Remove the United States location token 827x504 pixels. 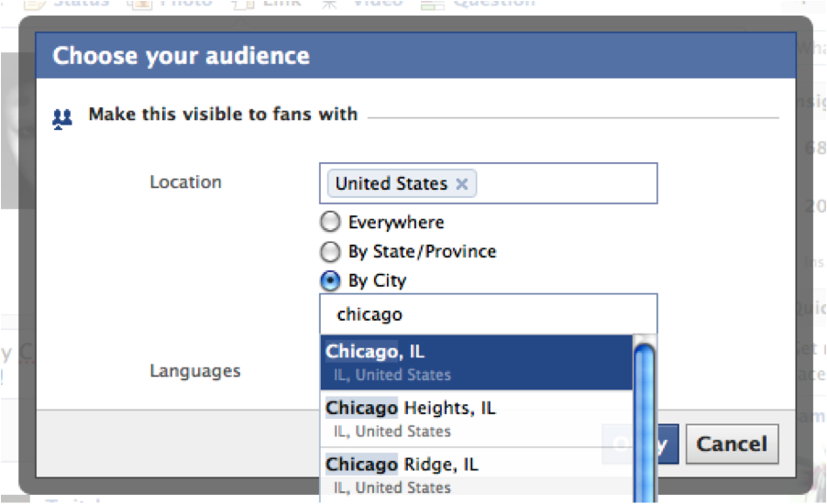tap(462, 184)
